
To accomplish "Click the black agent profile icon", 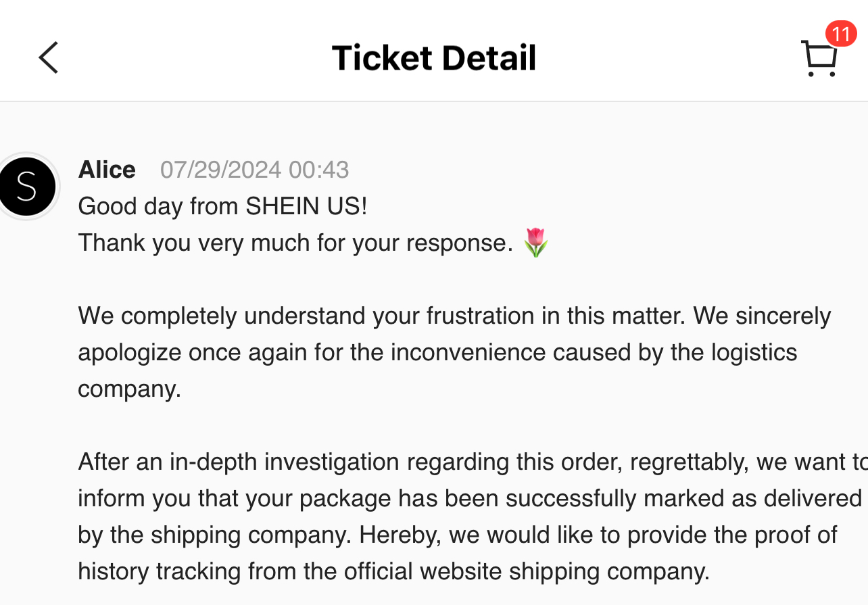I will tap(28, 186).
